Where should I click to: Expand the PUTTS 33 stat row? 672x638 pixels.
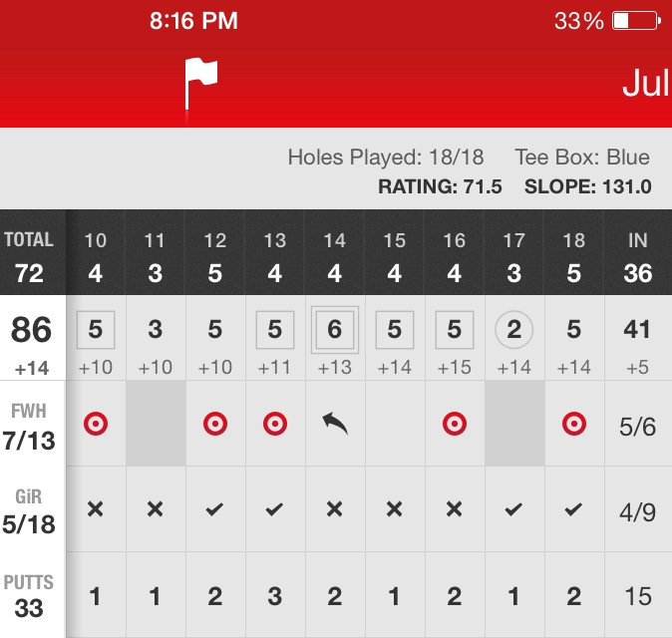30,595
